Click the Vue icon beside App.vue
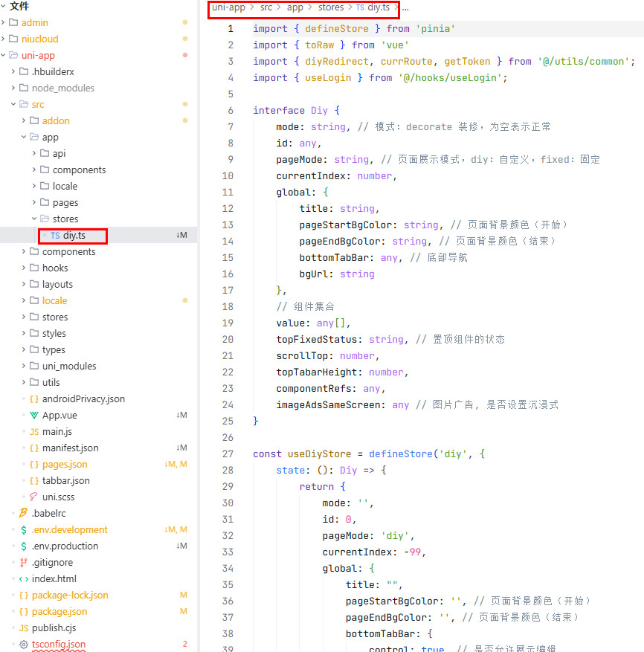 tap(34, 416)
